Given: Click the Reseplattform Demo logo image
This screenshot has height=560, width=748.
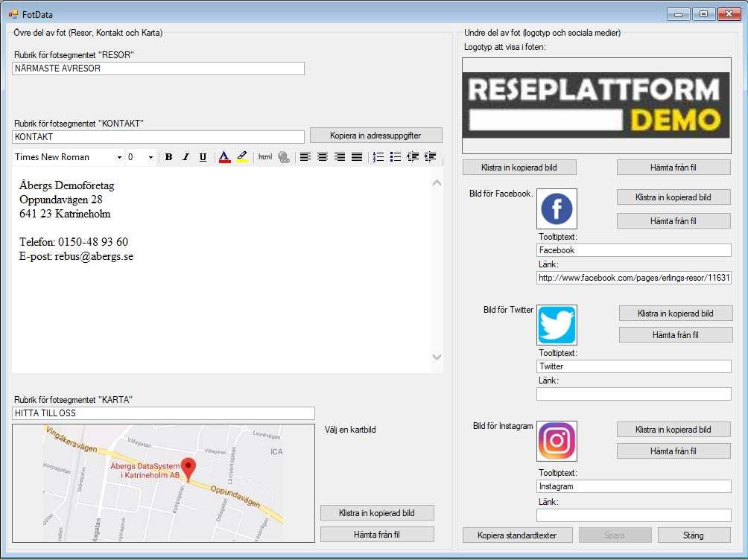Looking at the screenshot, I should [x=596, y=106].
